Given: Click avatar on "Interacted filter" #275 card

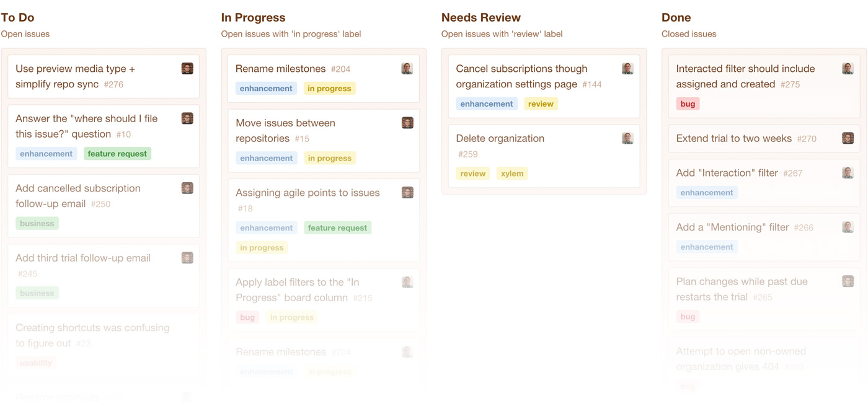Looking at the screenshot, I should 848,69.
